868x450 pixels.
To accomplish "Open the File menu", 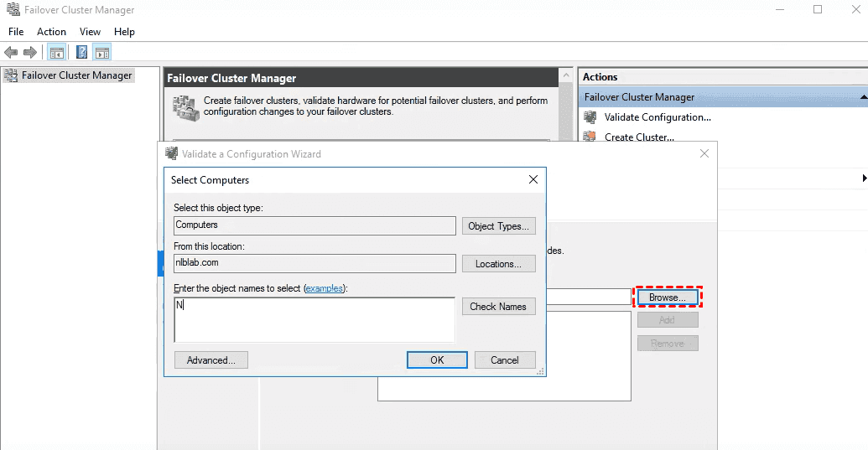I will [x=16, y=32].
